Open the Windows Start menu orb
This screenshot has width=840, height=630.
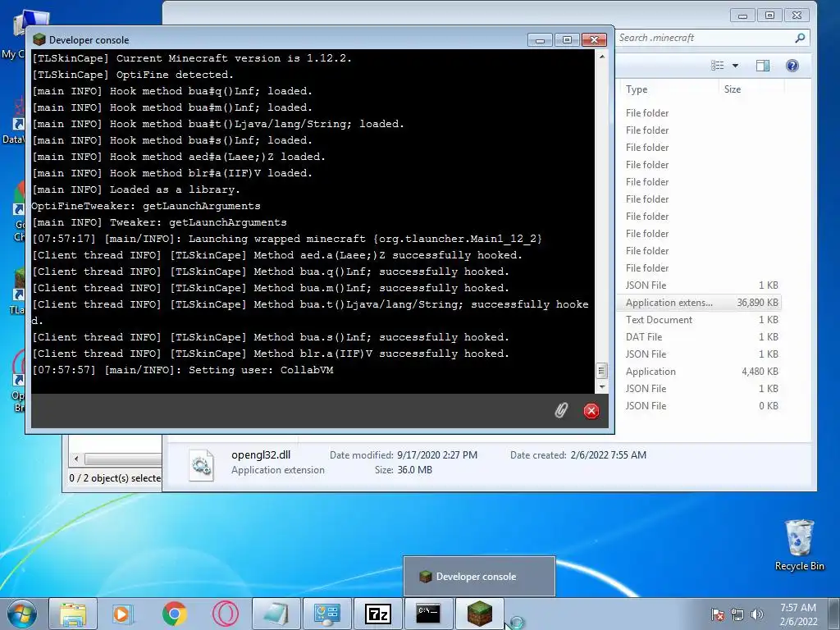(22, 614)
